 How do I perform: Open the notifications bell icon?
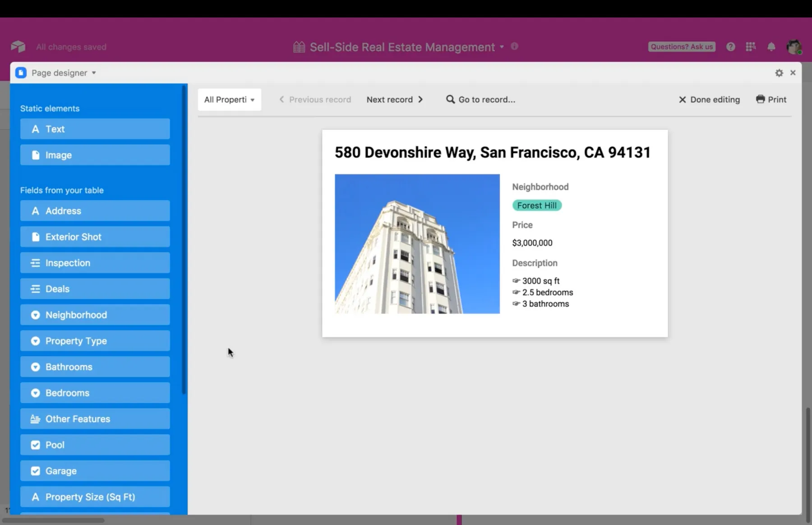(771, 47)
